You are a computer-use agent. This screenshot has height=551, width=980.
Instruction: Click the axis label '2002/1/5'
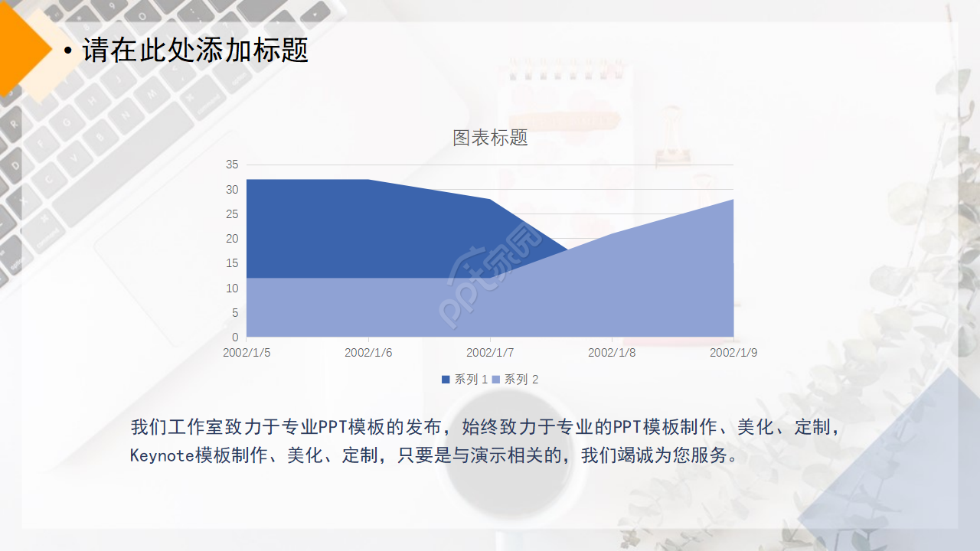[x=247, y=353]
